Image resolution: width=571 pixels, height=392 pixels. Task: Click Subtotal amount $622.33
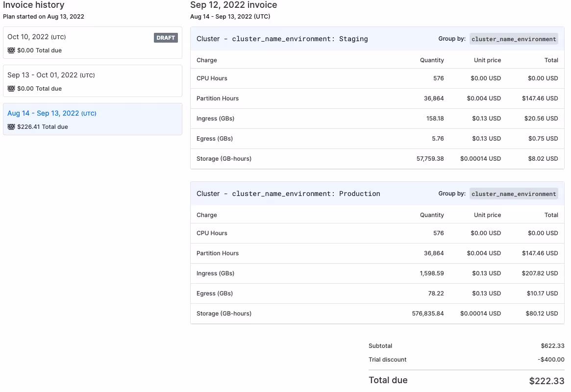coord(552,346)
